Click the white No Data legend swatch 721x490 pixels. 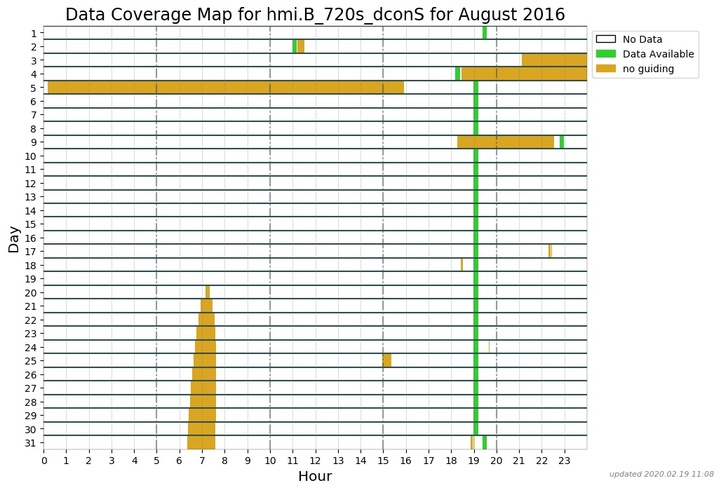(x=607, y=39)
